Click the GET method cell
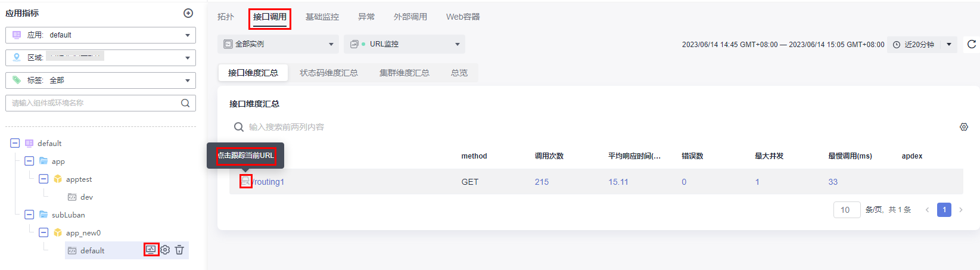The height and width of the screenshot is (270, 980). pyautogui.click(x=470, y=182)
